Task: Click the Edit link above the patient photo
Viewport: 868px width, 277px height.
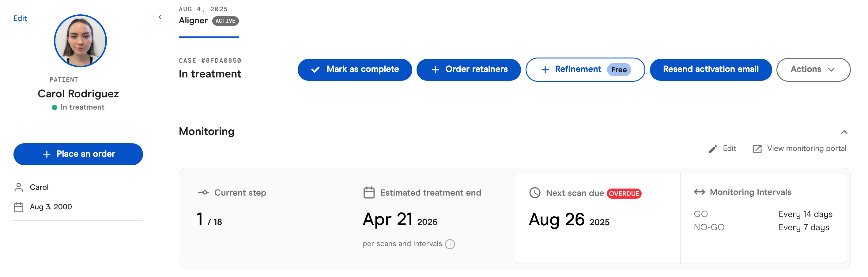Action: pyautogui.click(x=20, y=18)
